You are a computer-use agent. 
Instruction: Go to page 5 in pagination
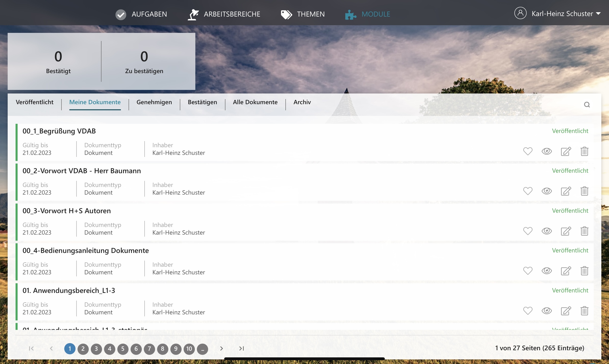coord(123,349)
